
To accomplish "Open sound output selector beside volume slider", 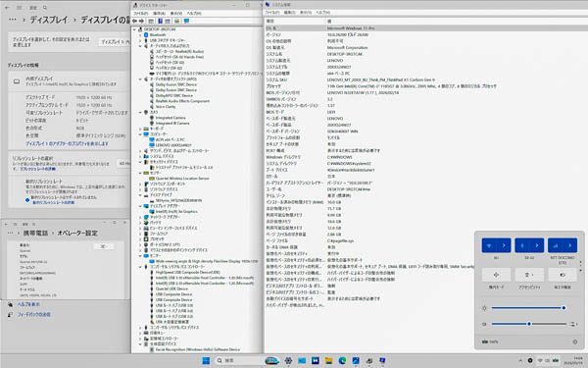I will (572, 324).
